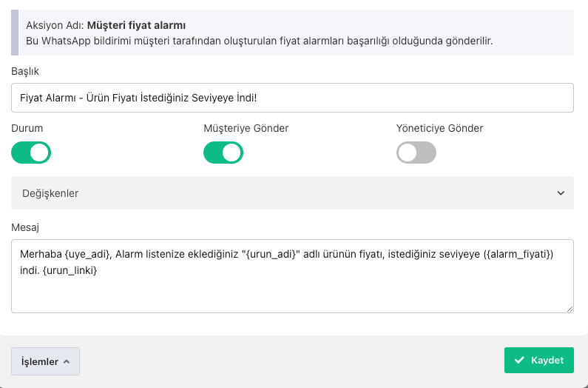Click the Müşteriye Gönder label
This screenshot has width=588, height=388.
pos(246,128)
